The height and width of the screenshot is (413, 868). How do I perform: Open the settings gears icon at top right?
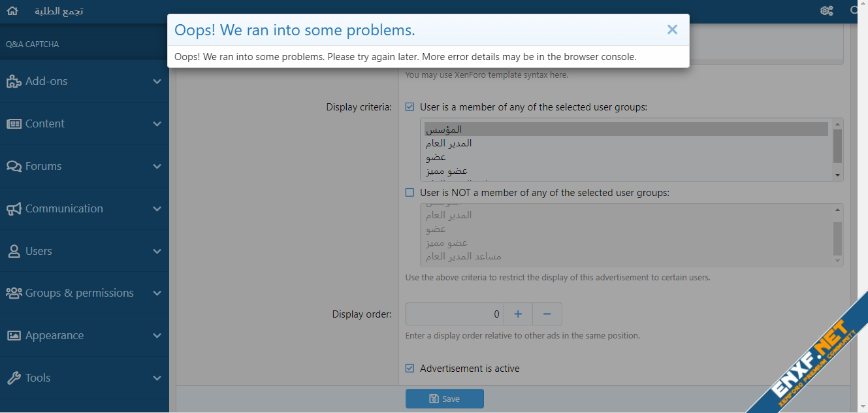tap(826, 11)
